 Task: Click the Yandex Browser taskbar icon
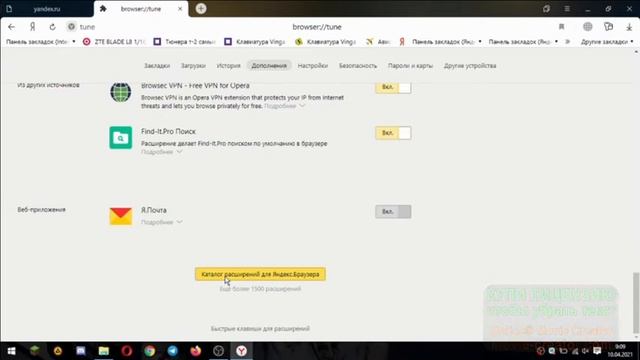pos(242,351)
